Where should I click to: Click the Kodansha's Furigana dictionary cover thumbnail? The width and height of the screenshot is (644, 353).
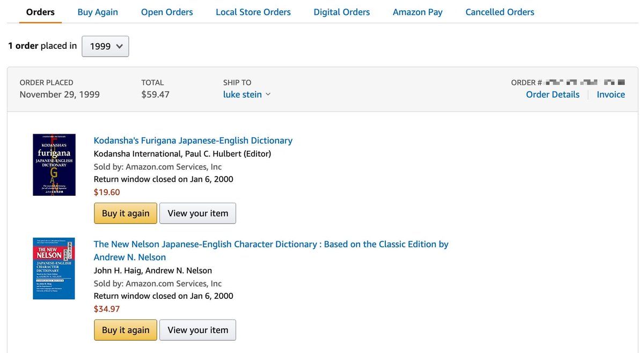(54, 165)
